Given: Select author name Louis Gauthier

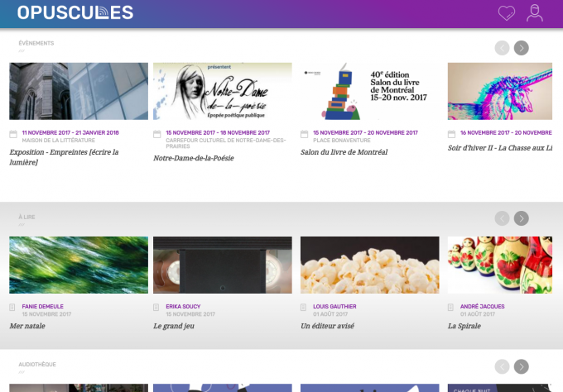Looking at the screenshot, I should click(334, 307).
